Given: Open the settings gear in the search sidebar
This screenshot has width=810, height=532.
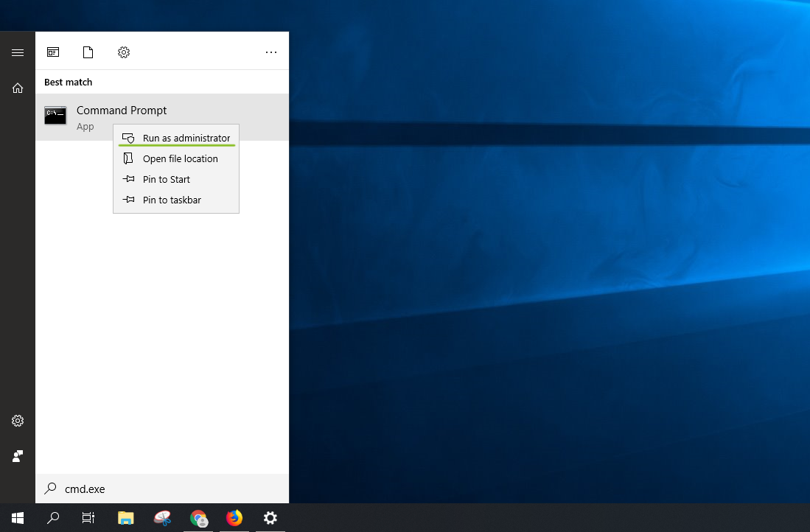Looking at the screenshot, I should point(18,421).
